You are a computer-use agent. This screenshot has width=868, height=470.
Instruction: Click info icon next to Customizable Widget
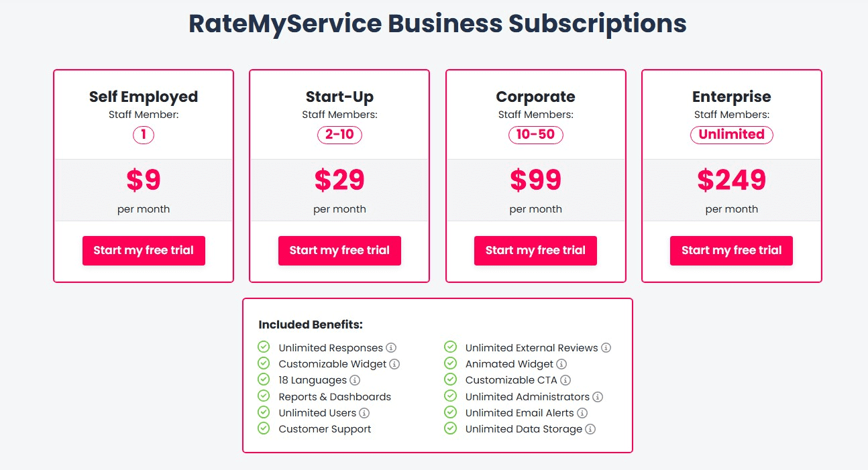pos(394,364)
